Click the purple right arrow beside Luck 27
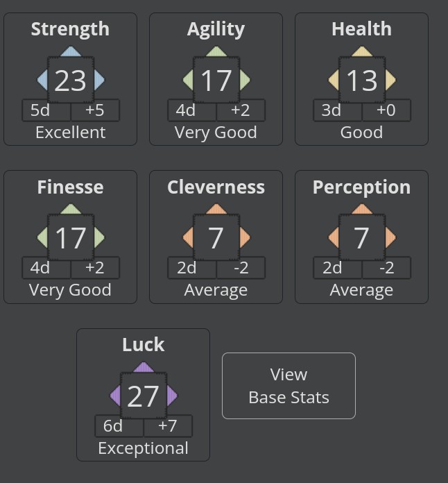Screen dimensions: 448x483 (173, 396)
